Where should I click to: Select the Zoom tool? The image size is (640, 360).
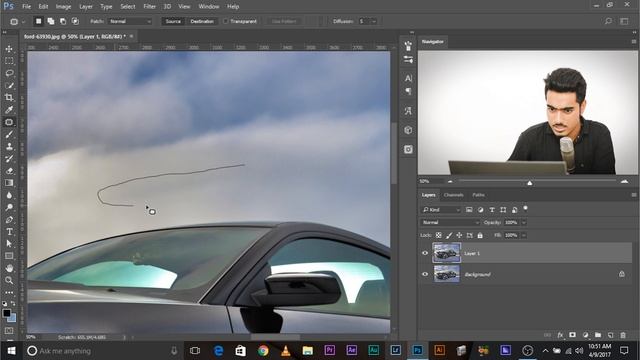(9, 280)
